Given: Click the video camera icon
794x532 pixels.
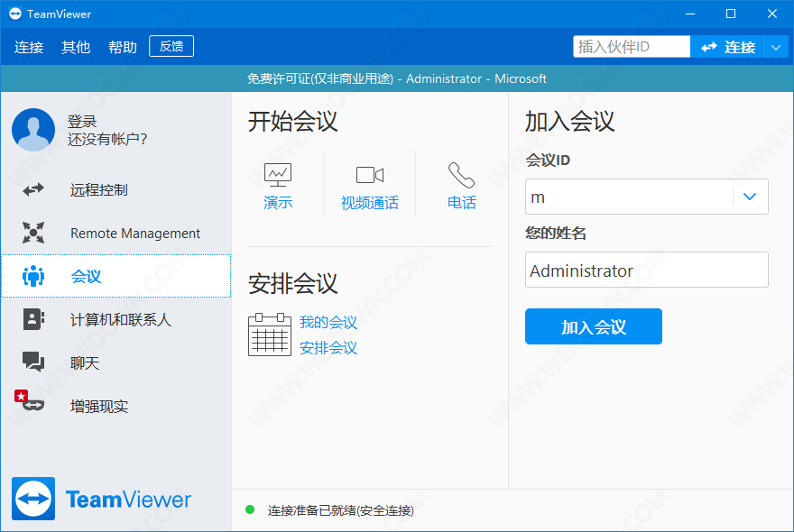Looking at the screenshot, I should click(x=370, y=175).
